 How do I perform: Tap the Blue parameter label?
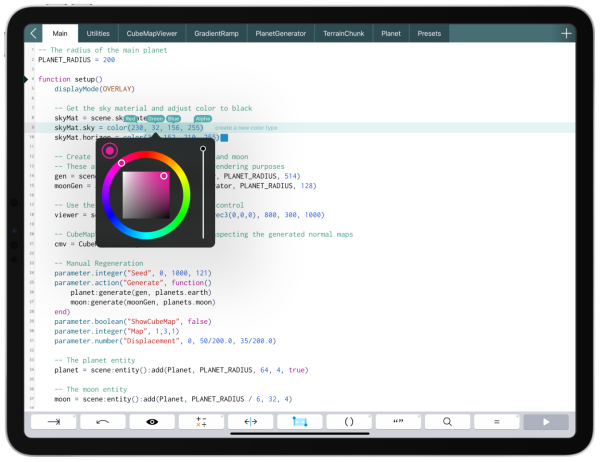pos(173,119)
